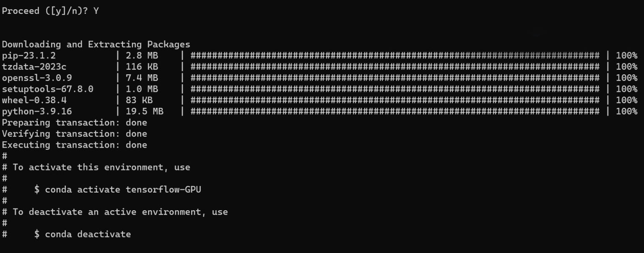
Task: Click the tzdata-2023c package name
Action: coord(34,67)
